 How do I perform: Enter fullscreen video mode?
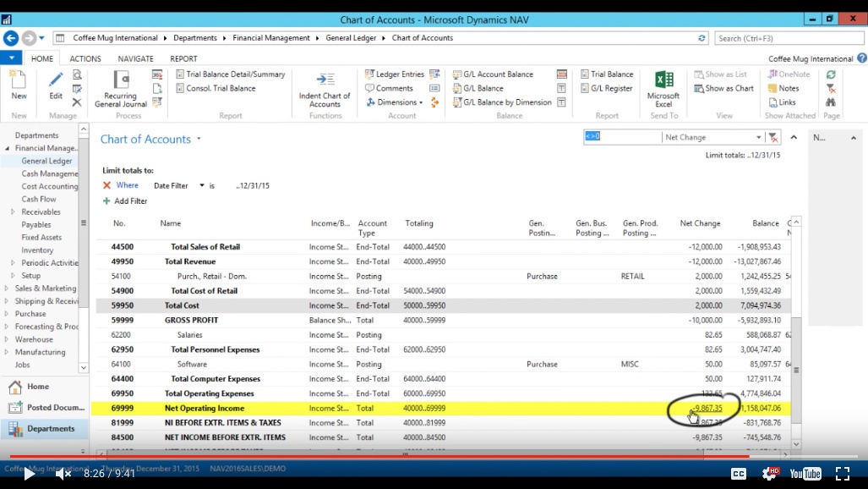click(x=843, y=474)
